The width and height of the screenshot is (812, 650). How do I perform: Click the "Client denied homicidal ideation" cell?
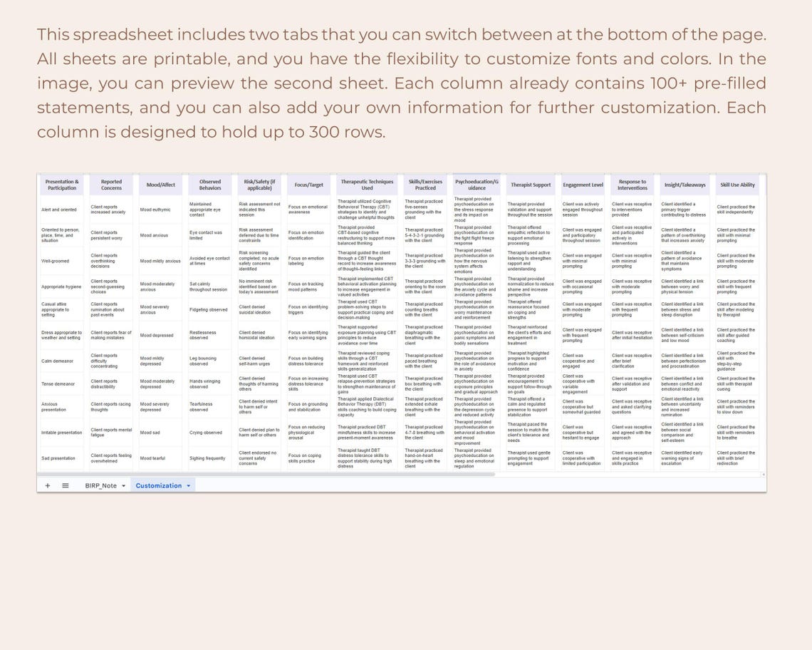tap(259, 336)
